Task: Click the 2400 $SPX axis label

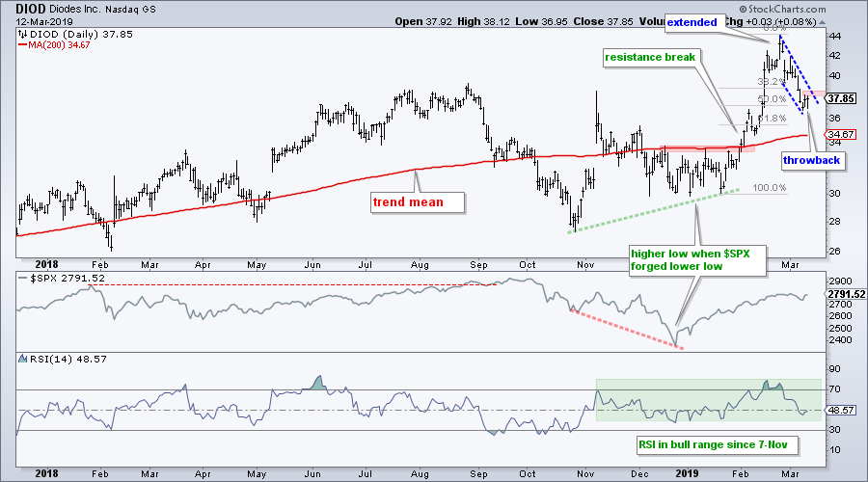Action: (840, 339)
